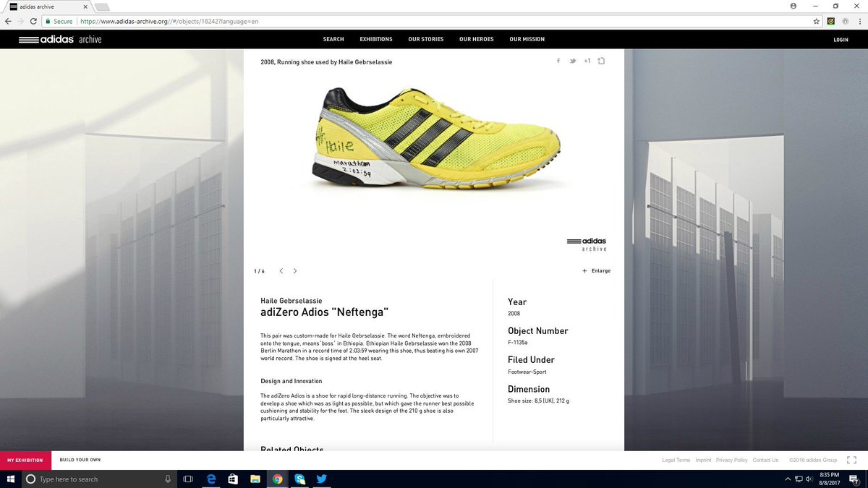
Task: Click the Type here to search box
Action: click(100, 479)
